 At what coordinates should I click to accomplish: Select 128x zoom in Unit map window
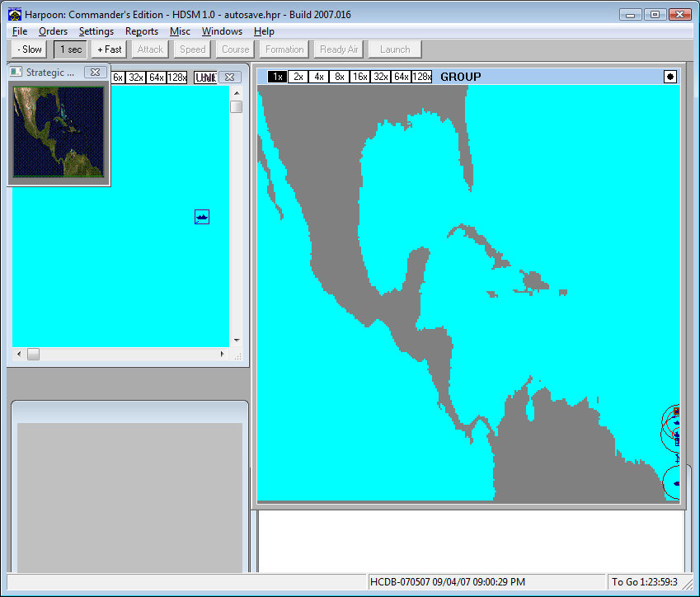(177, 78)
